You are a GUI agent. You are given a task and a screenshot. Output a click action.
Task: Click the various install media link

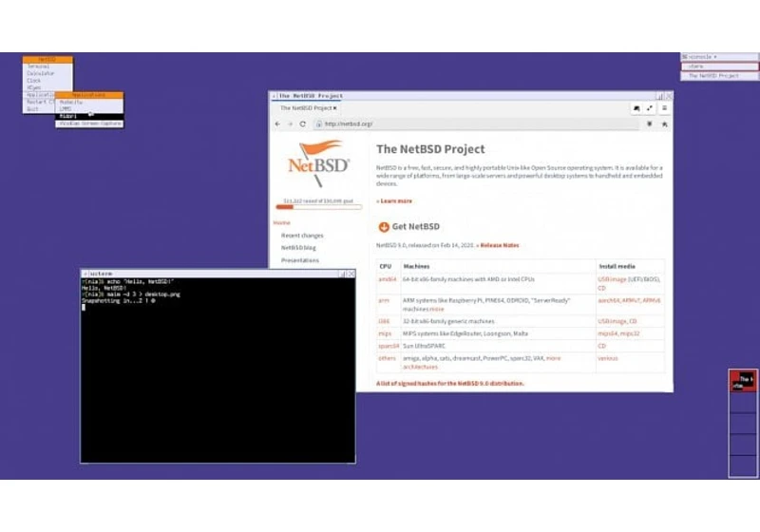[608, 358]
